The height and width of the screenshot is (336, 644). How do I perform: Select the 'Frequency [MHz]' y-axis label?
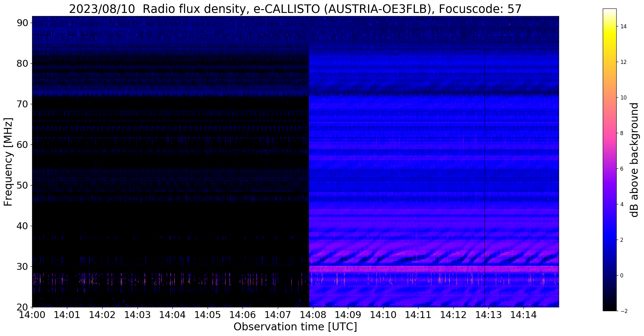tap(8, 162)
